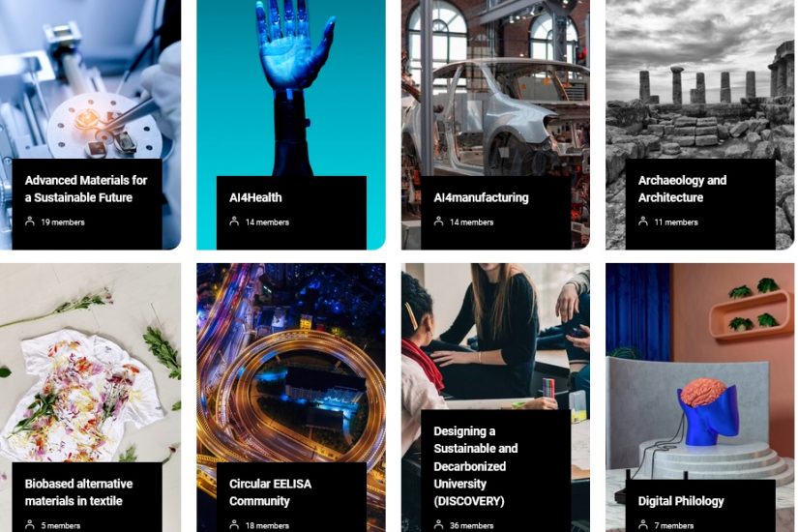Open Biobased alternative materials in textile
Image resolution: width=798 pixels, height=532 pixels.
[79, 492]
